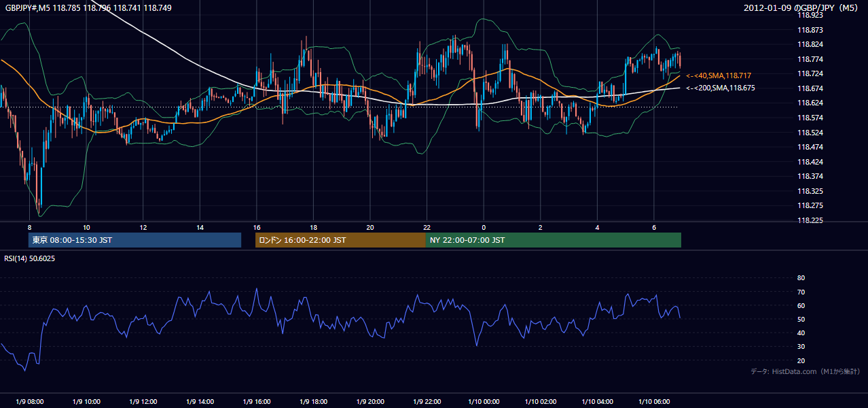
Task: Click hour tick 16 under price chart
Action: [x=257, y=227]
